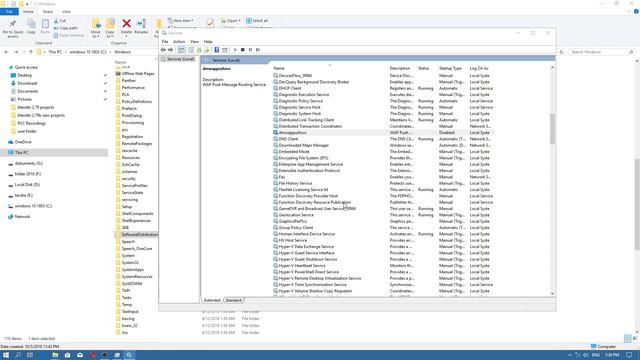
Task: Toggle console tree in Services toolbar
Action: pos(181,50)
